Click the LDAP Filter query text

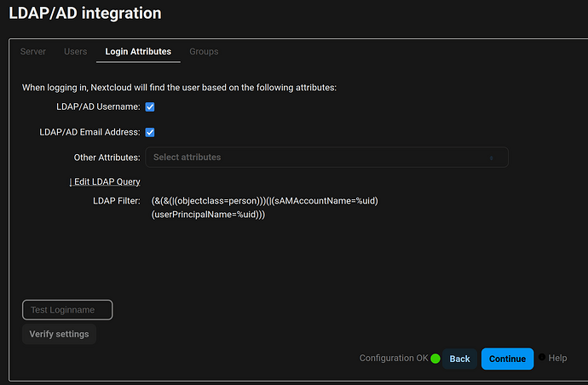265,208
